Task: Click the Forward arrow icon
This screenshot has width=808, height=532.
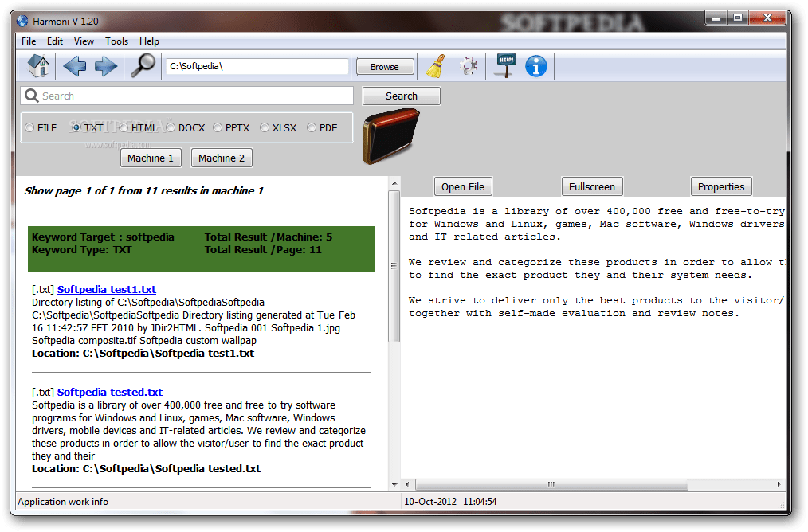Action: click(x=106, y=66)
